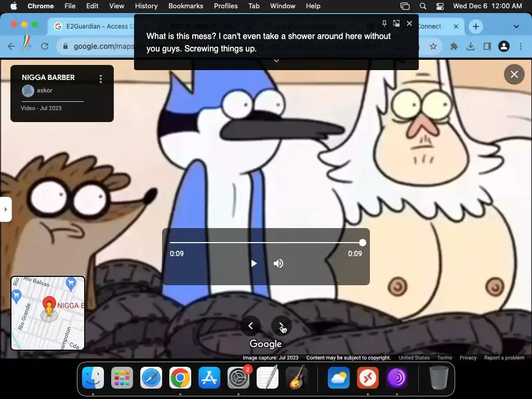Open the Apple menu
Screen dimensions: 532x399
point(14,6)
